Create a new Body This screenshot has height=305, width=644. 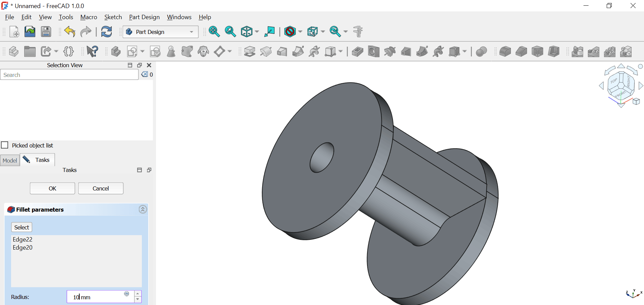click(x=116, y=51)
